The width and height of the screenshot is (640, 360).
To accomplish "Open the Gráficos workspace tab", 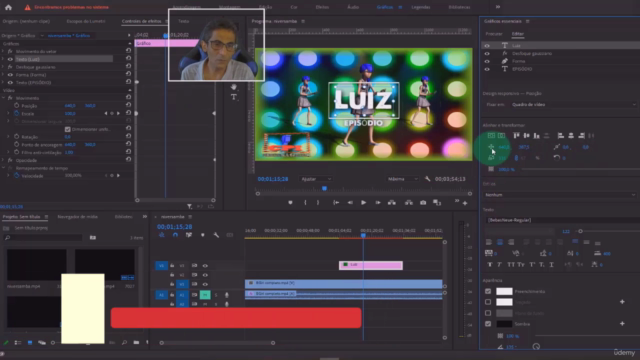I will (384, 7).
